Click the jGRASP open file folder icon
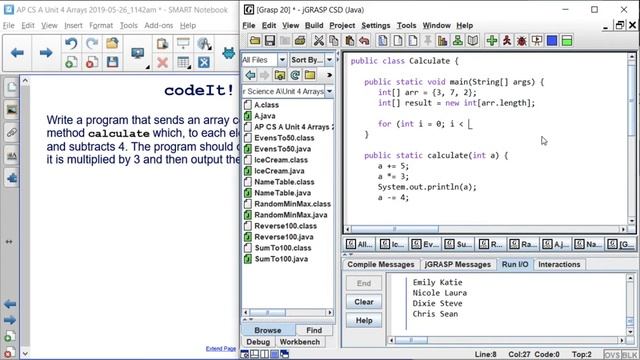640x360 pixels. (255, 40)
